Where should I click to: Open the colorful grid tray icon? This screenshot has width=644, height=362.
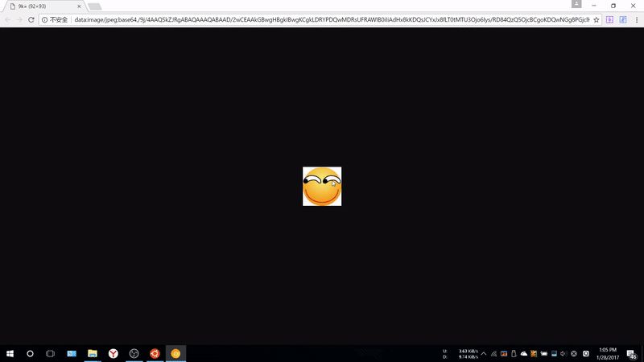click(x=534, y=354)
